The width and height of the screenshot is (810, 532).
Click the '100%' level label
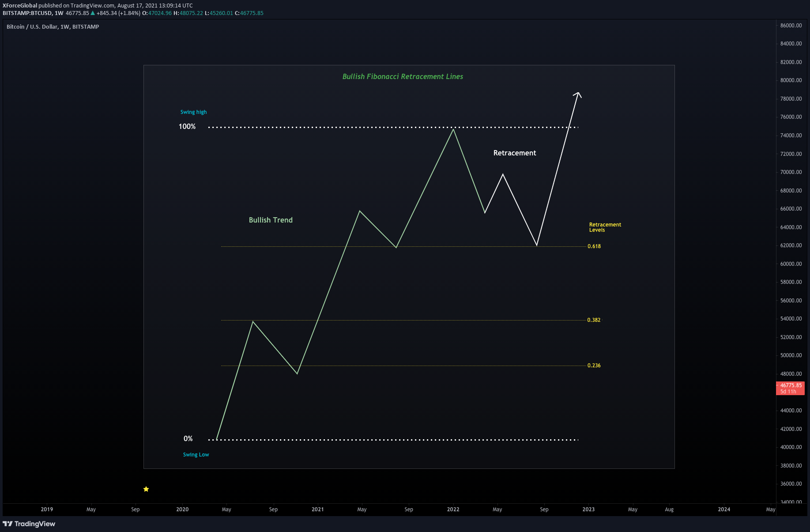point(187,127)
